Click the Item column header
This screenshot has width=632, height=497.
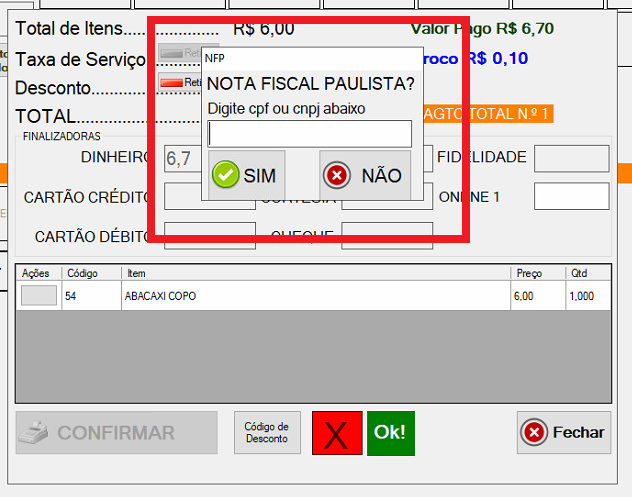pos(316,273)
